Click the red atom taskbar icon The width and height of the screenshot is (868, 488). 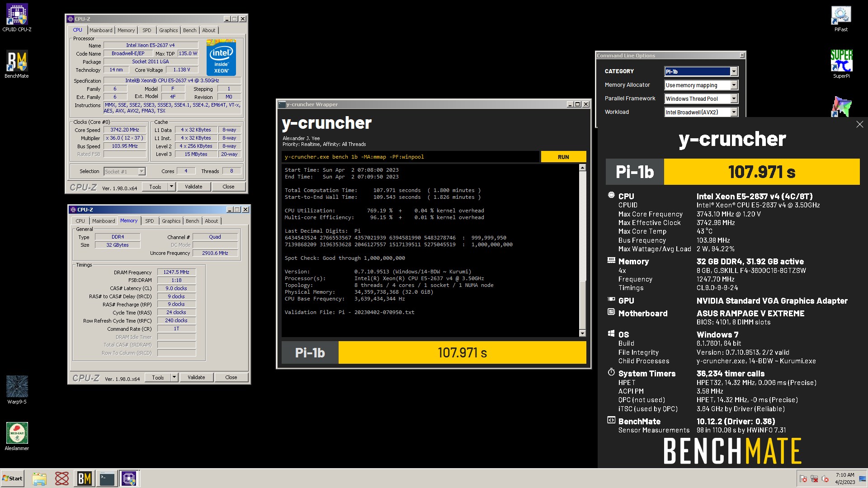point(62,479)
